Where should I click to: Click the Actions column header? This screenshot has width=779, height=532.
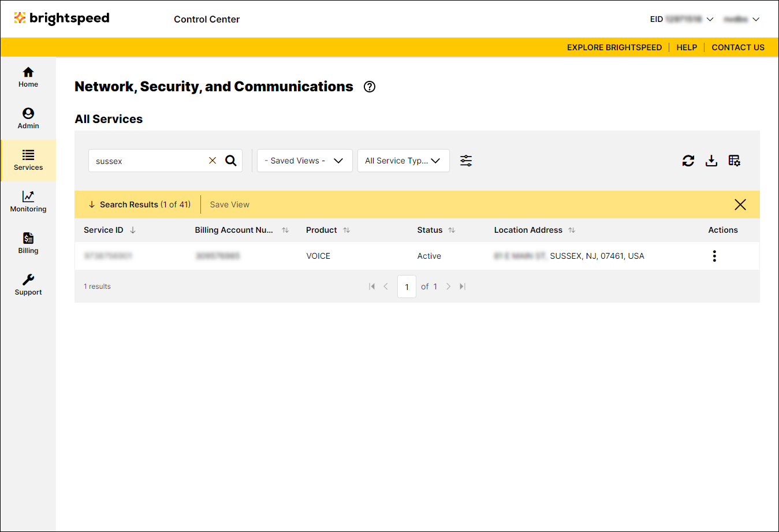click(x=723, y=230)
